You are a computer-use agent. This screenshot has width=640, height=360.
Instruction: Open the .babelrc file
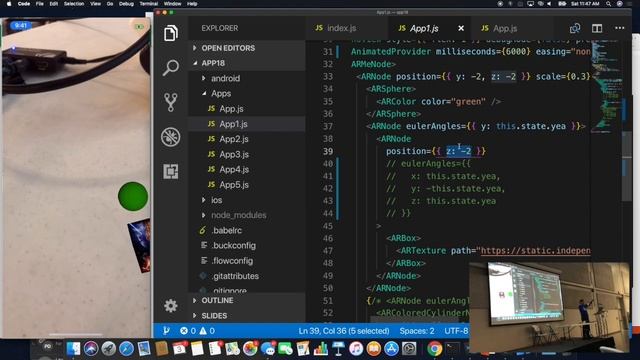click(x=247, y=230)
